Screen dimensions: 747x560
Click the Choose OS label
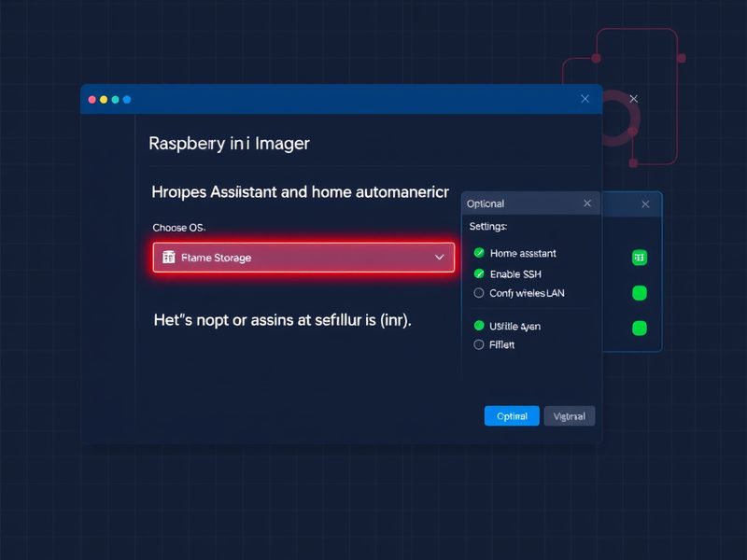pyautogui.click(x=179, y=228)
